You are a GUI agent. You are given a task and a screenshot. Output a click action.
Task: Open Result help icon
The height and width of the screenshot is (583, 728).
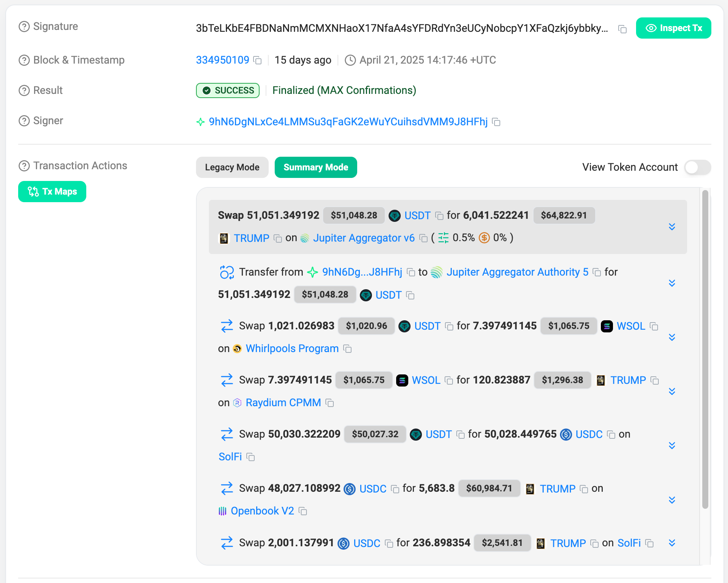(24, 90)
